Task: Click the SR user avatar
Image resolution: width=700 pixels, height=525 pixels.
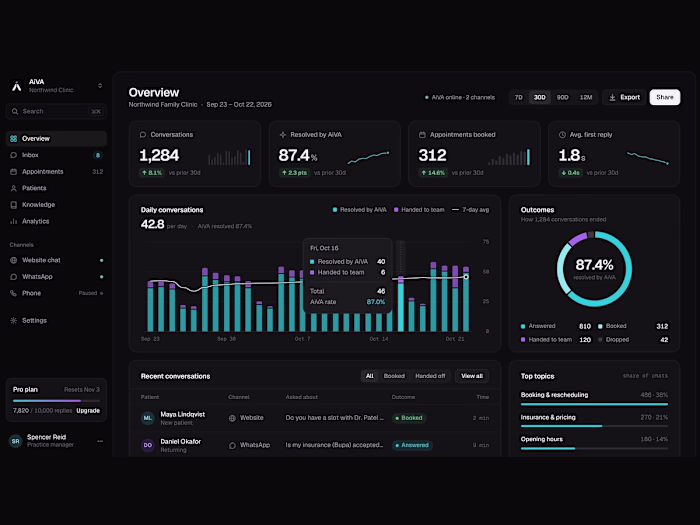Action: click(16, 441)
